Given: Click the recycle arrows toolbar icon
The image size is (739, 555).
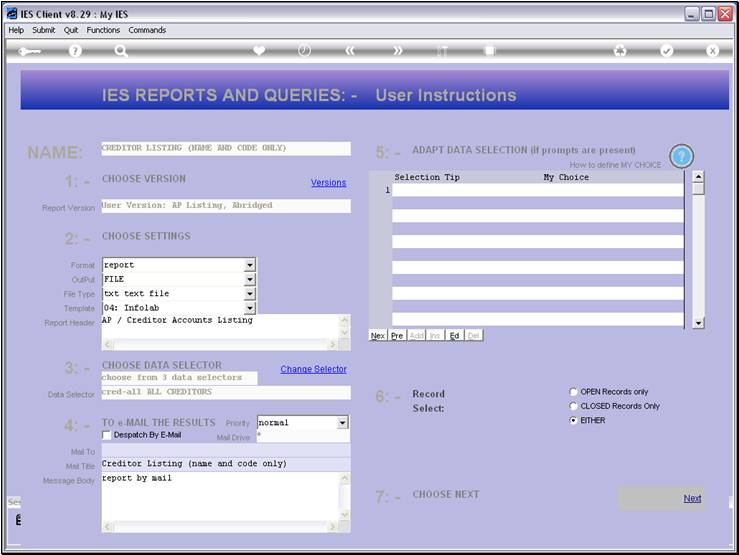Looking at the screenshot, I should tap(620, 50).
